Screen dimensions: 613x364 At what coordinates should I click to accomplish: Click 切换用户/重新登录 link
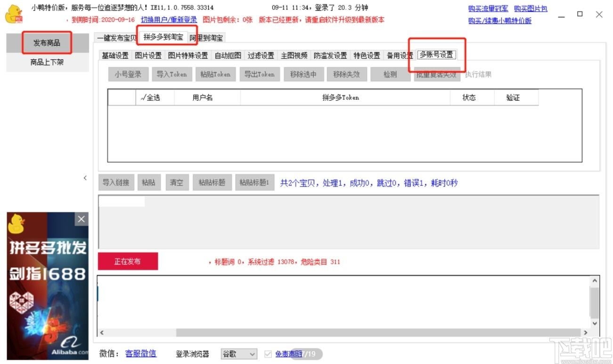point(169,20)
